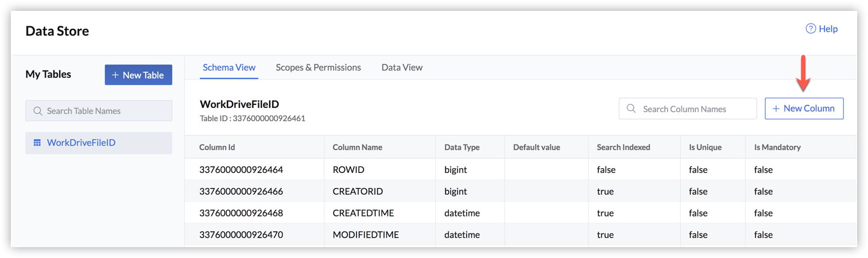
Task: Click the magnifier icon in Search Table Names
Action: pos(38,111)
